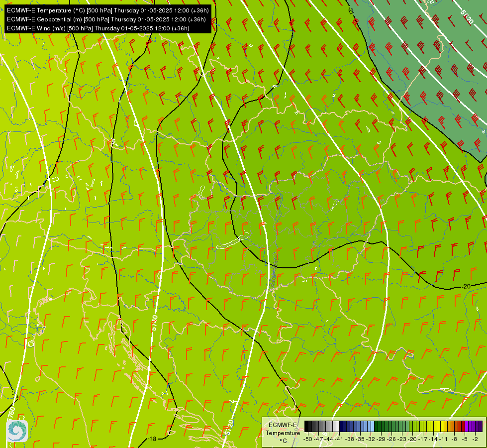
Task: Click the -20 value on the legend scale
Action: pyautogui.click(x=412, y=439)
